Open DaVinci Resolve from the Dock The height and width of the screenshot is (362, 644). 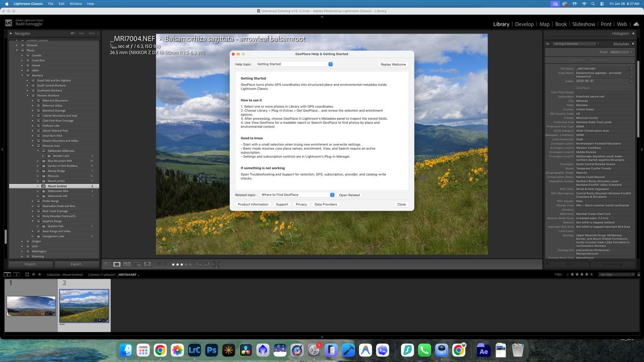[x=246, y=350]
